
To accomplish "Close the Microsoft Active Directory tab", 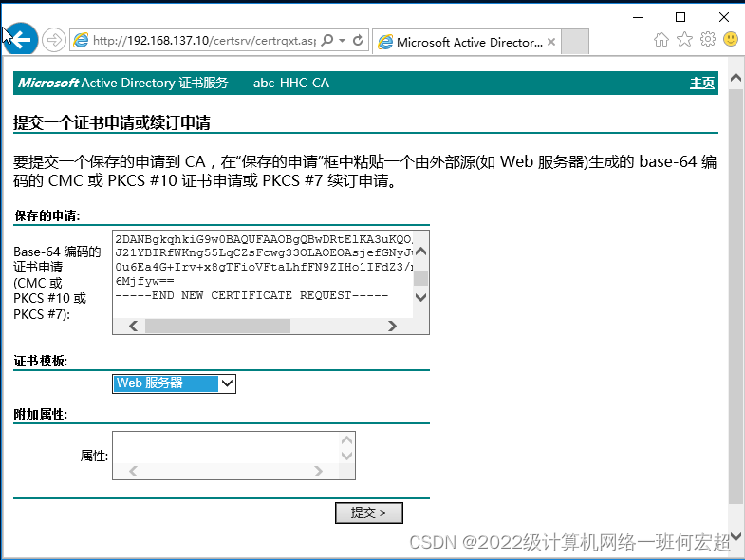I will (551, 42).
